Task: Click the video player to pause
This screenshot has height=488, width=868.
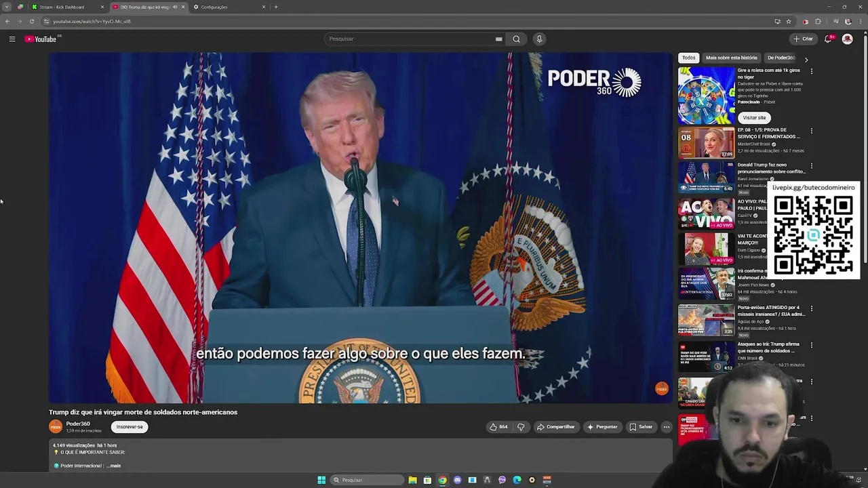Action: tap(360, 228)
